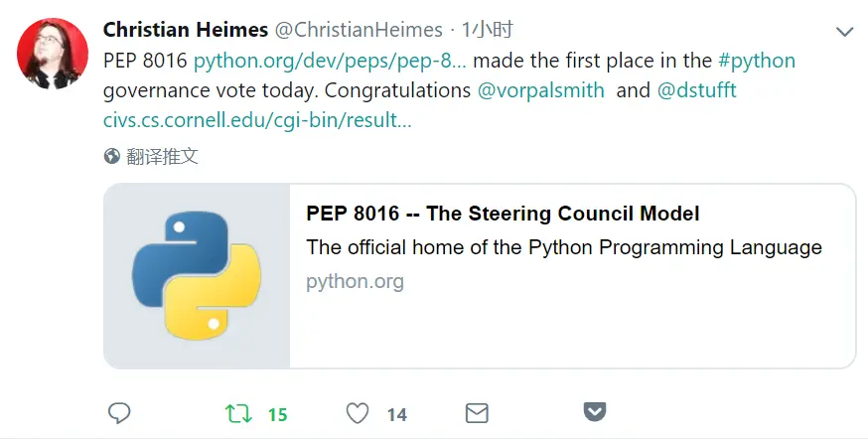Retweet this tweet using the retweet icon
The image size is (868, 439).
[238, 413]
